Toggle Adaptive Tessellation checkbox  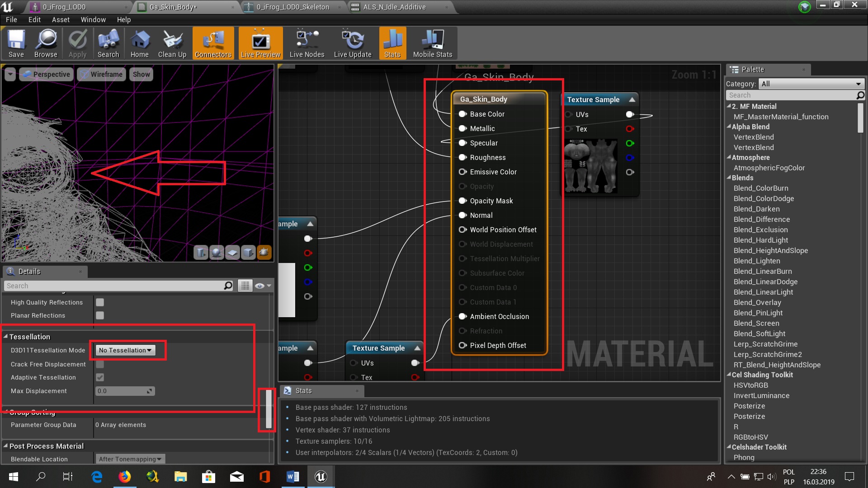point(100,377)
